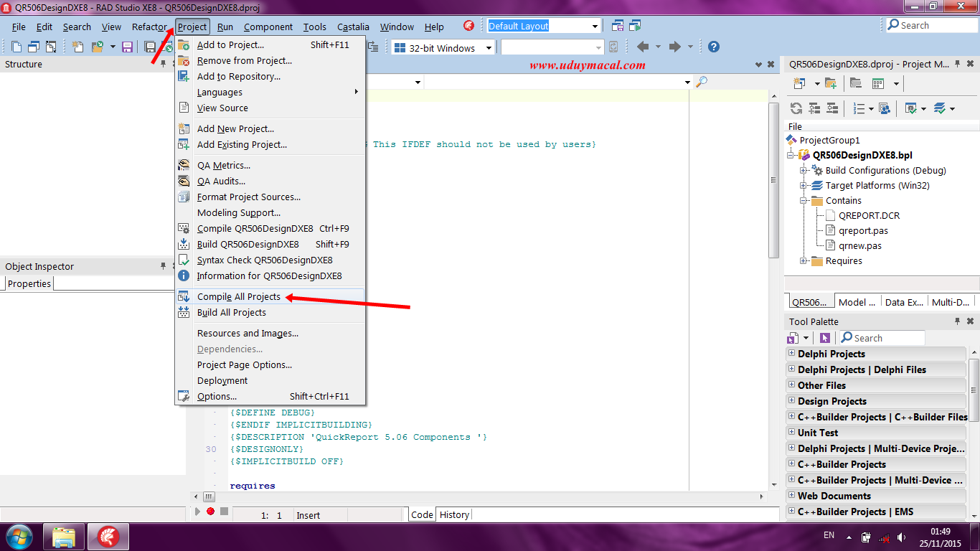The height and width of the screenshot is (551, 980).
Task: Click the RAD Studio taskbar icon
Action: [x=108, y=536]
